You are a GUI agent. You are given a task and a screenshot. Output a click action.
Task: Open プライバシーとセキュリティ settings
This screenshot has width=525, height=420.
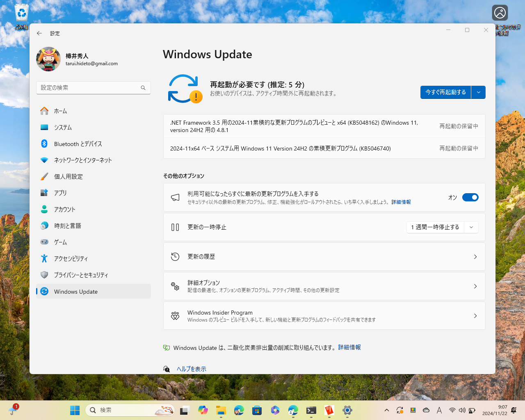click(94, 275)
